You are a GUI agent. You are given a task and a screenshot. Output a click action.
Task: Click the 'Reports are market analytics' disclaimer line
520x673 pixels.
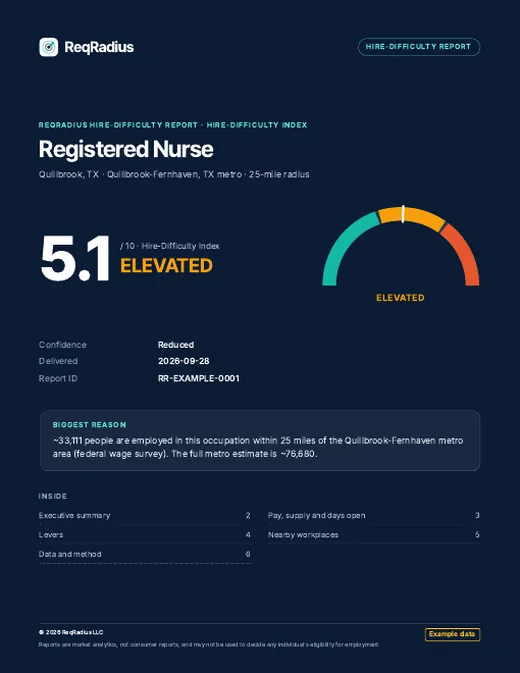[209, 645]
